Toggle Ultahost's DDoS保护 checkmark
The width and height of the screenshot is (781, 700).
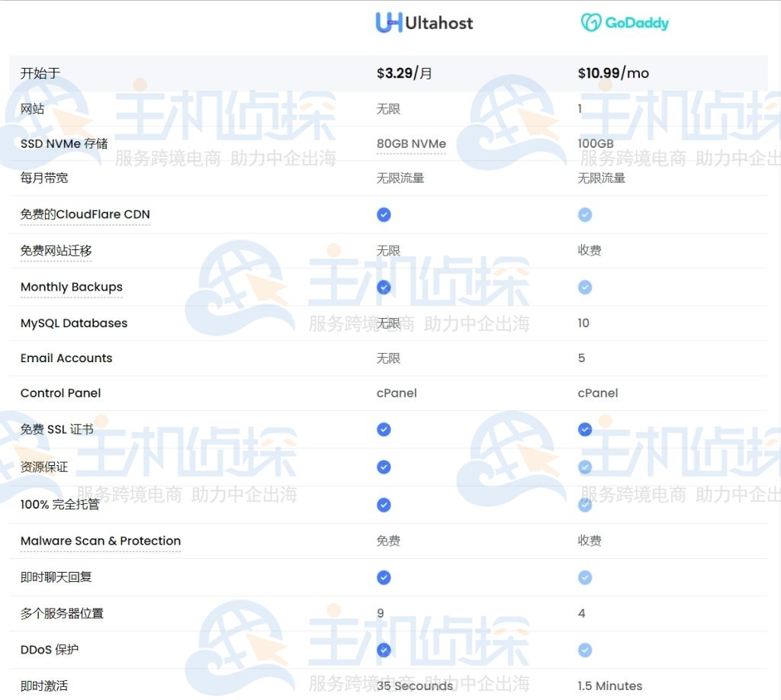point(384,650)
